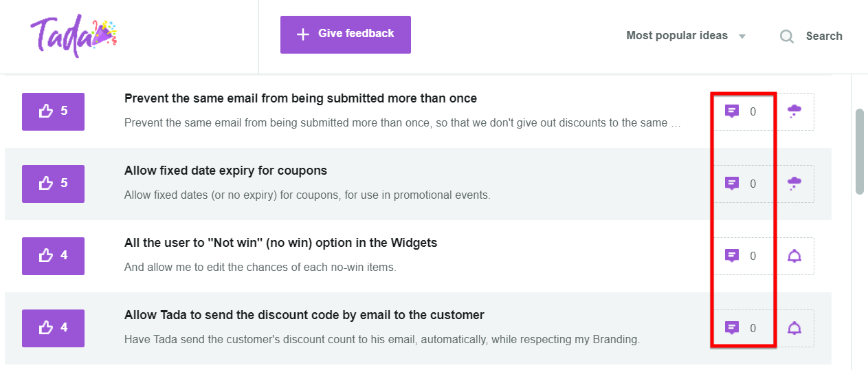The width and height of the screenshot is (868, 370).
Task: Upvote Allow fixed date expiry for coupons
Action: [53, 184]
